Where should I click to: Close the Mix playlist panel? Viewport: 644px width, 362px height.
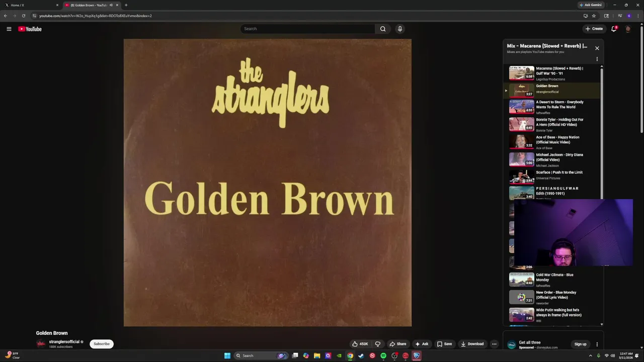coord(597,48)
